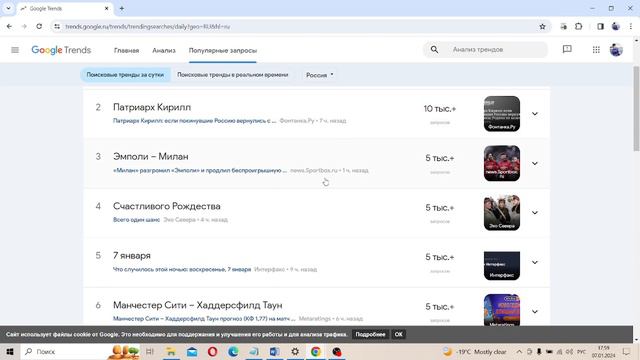Select the Популярные запросы tab
Screen dimensions: 640x360
(x=223, y=50)
